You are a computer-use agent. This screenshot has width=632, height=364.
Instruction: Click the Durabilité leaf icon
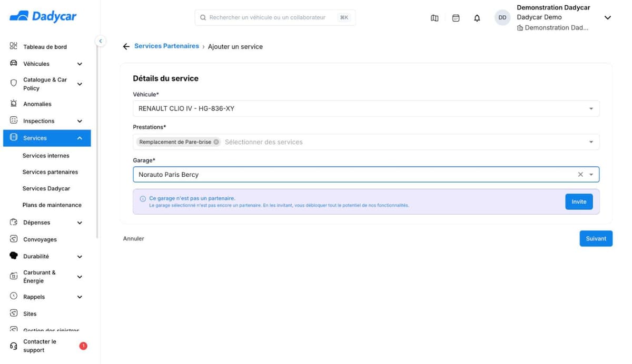pos(14,256)
